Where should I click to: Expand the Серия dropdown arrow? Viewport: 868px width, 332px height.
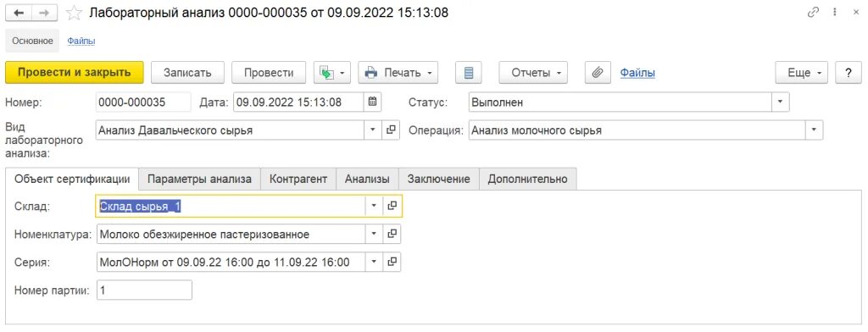tap(374, 262)
